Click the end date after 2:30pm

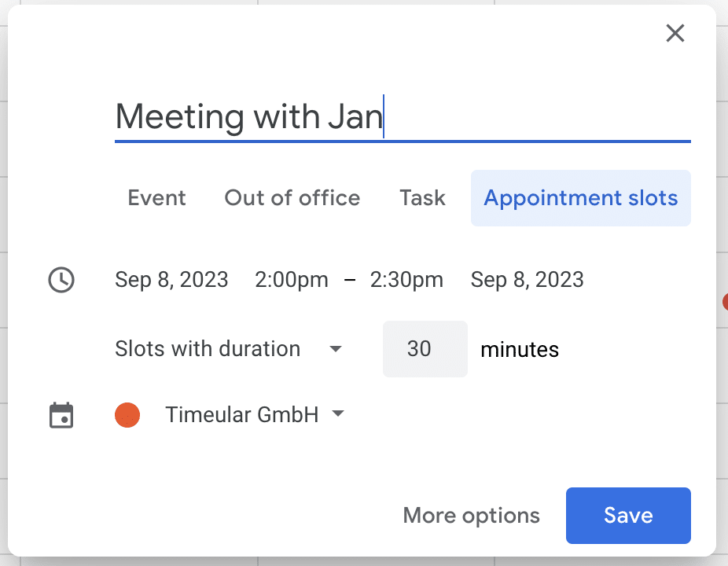tap(527, 280)
